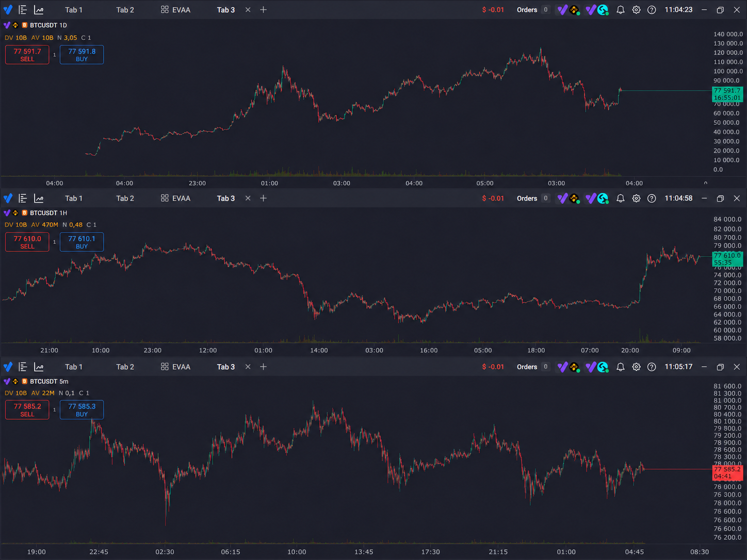This screenshot has height=560, width=747.
Task: Click AV 470M value in the 1H window
Action: click(x=44, y=224)
